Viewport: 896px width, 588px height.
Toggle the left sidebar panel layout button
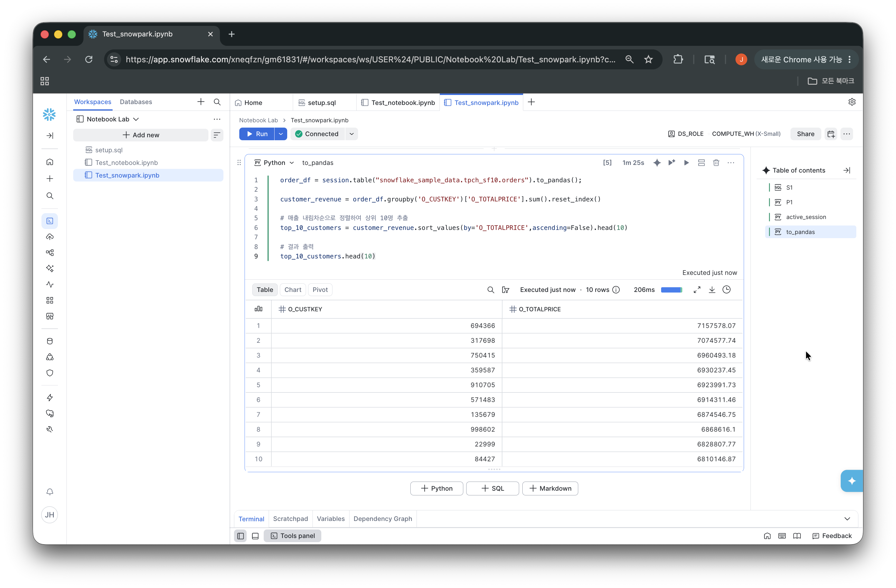click(240, 536)
